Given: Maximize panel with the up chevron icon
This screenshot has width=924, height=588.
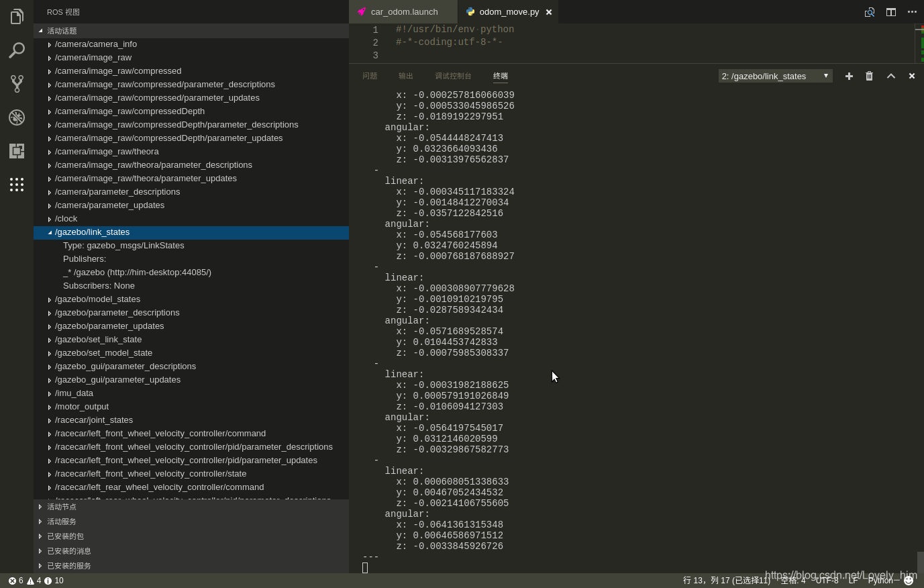Looking at the screenshot, I should (x=891, y=76).
